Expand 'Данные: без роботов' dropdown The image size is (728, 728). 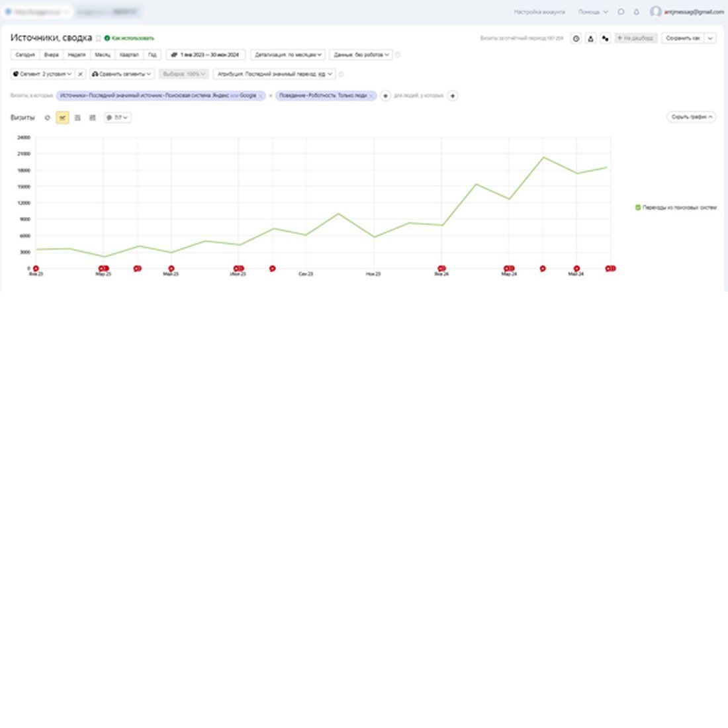click(x=361, y=55)
